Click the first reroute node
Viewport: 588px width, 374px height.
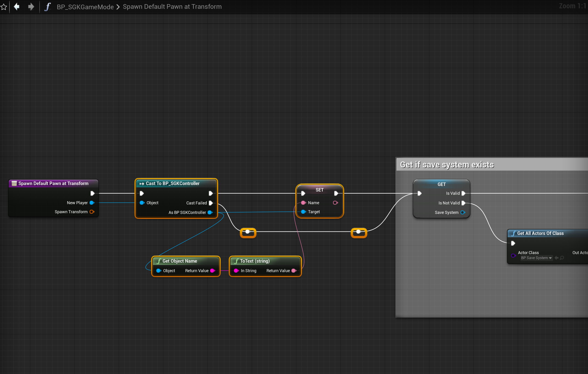pyautogui.click(x=248, y=232)
